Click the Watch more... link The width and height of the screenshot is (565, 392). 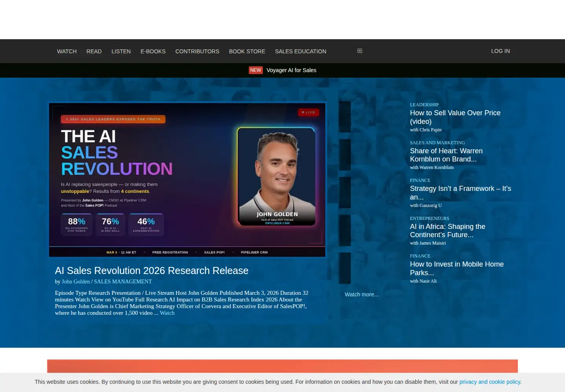pyautogui.click(x=362, y=294)
